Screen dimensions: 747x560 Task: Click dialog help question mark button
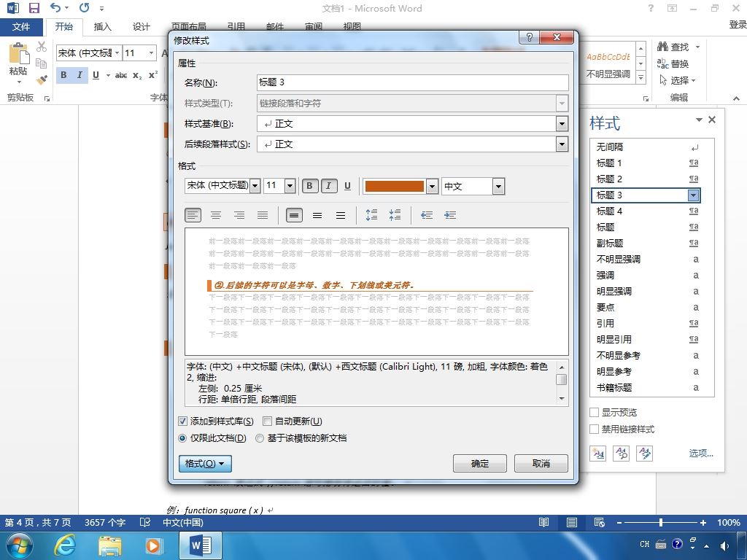pyautogui.click(x=529, y=37)
